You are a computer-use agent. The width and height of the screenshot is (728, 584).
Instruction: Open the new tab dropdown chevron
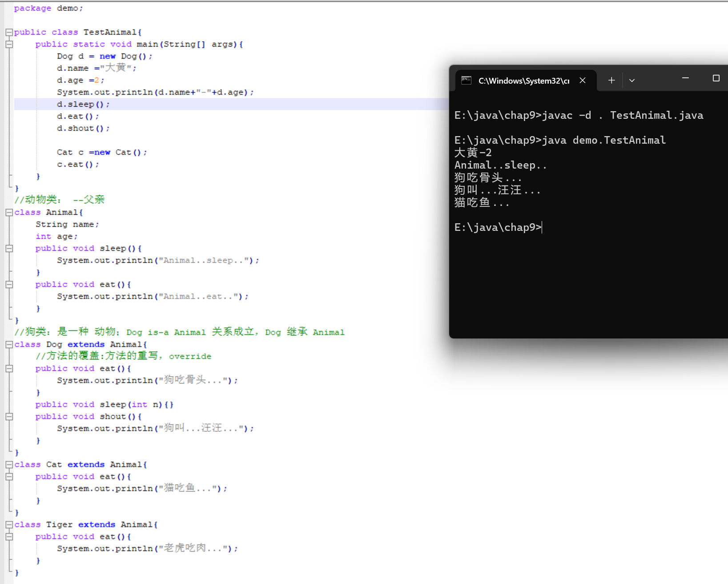point(631,80)
